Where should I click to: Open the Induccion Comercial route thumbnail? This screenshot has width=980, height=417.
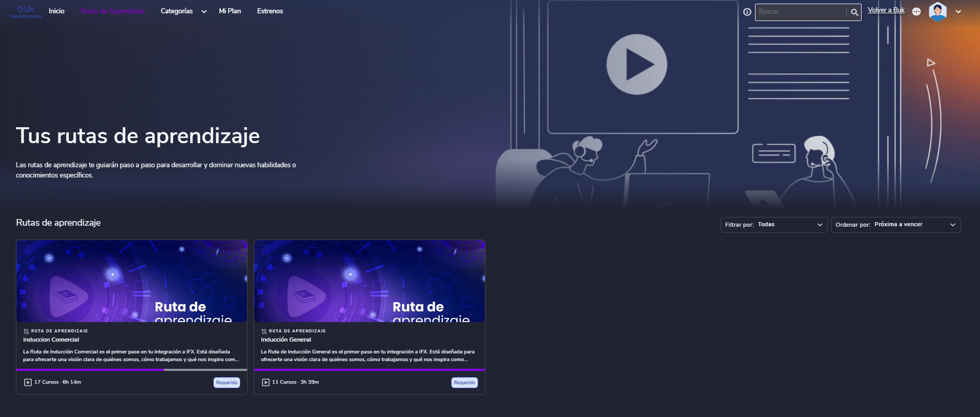(132, 281)
